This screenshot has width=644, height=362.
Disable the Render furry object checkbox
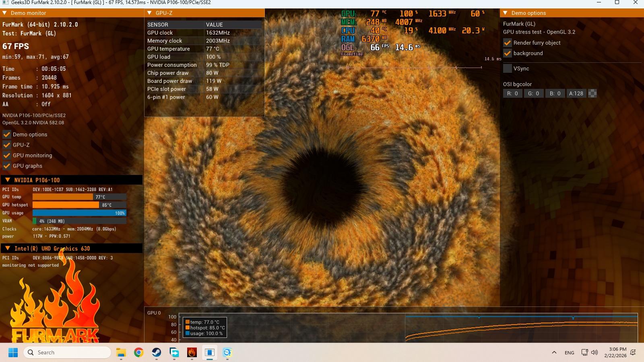pyautogui.click(x=508, y=43)
